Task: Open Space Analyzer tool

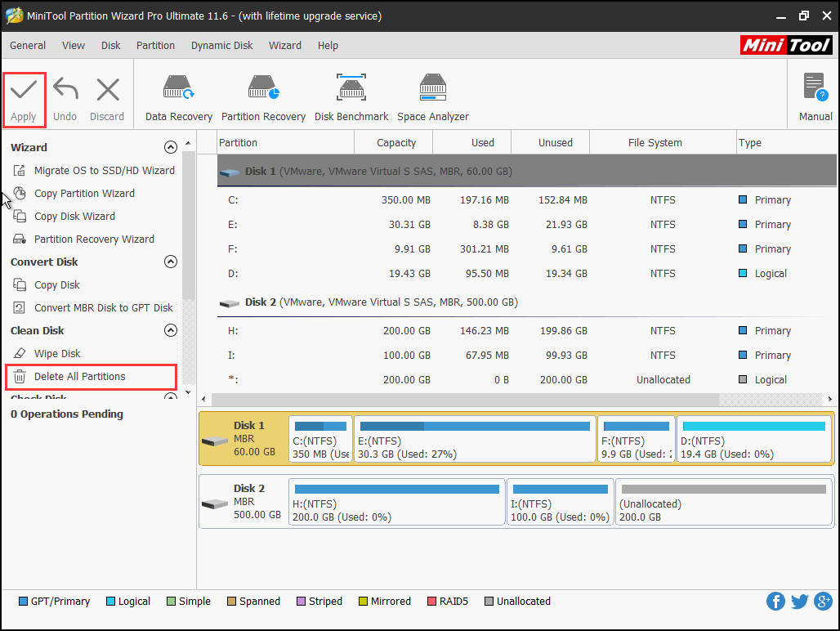Action: (433, 98)
